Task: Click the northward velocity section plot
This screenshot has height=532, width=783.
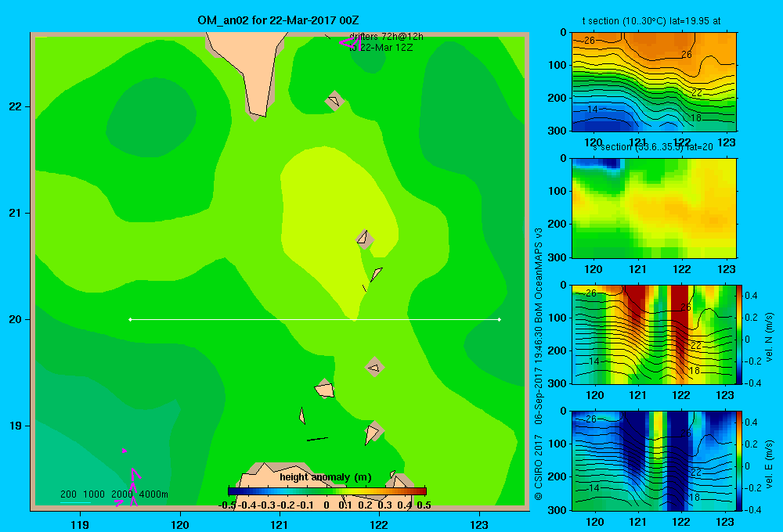Action: coord(654,334)
